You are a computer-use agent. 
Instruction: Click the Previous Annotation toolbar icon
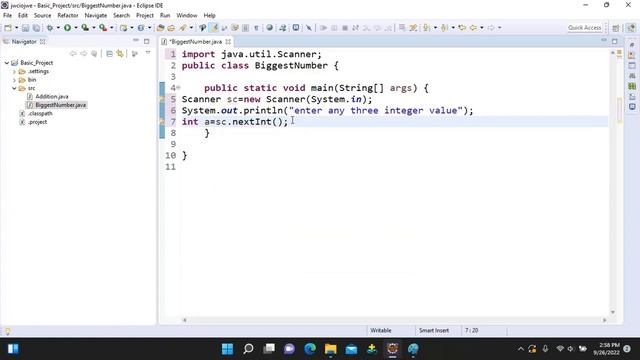[x=444, y=28]
